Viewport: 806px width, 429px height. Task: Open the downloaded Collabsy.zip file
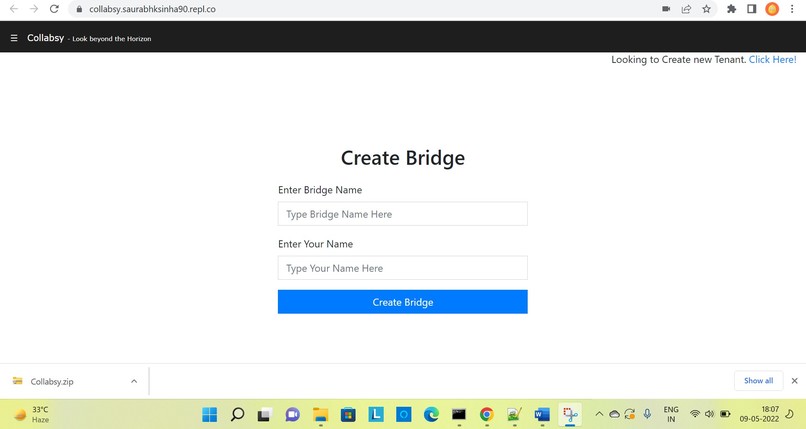pyautogui.click(x=51, y=381)
